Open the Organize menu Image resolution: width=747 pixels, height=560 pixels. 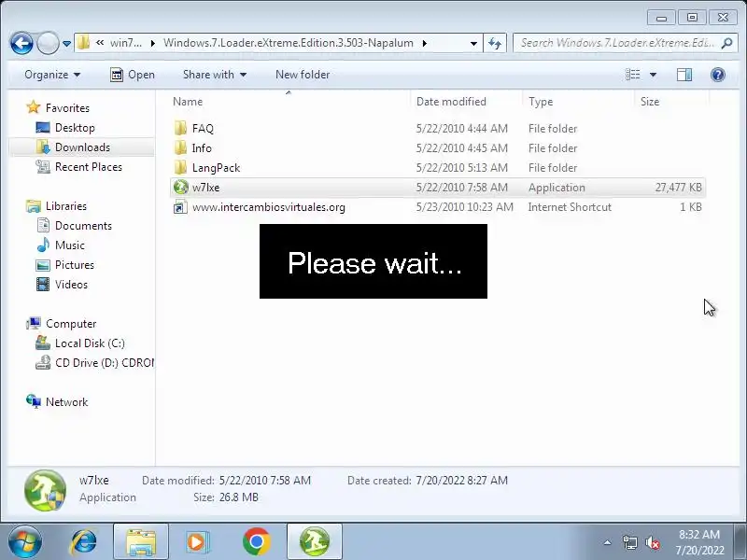[52, 75]
